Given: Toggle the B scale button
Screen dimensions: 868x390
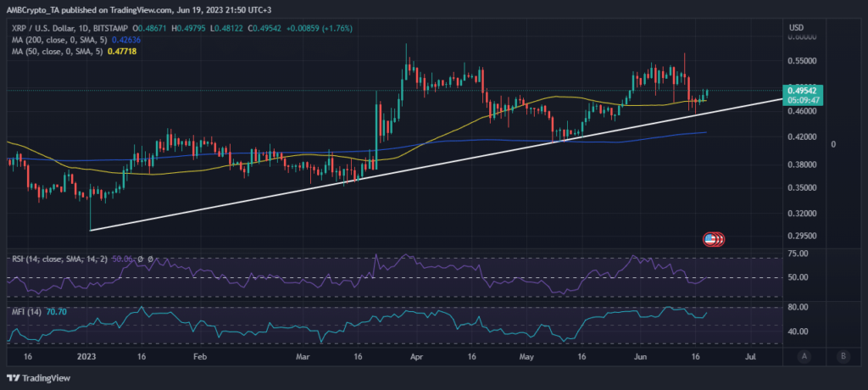Looking at the screenshot, I should click(842, 356).
